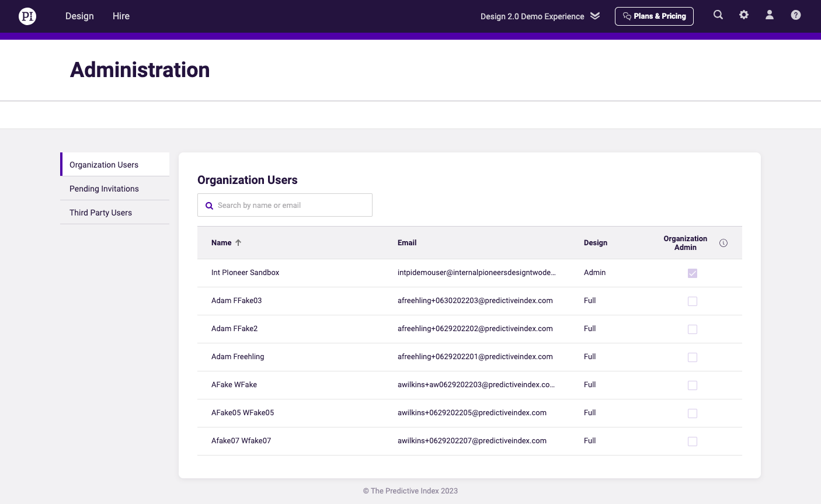Check Organization Admin for AFake05 WFake05
The width and height of the screenshot is (821, 504).
point(693,413)
